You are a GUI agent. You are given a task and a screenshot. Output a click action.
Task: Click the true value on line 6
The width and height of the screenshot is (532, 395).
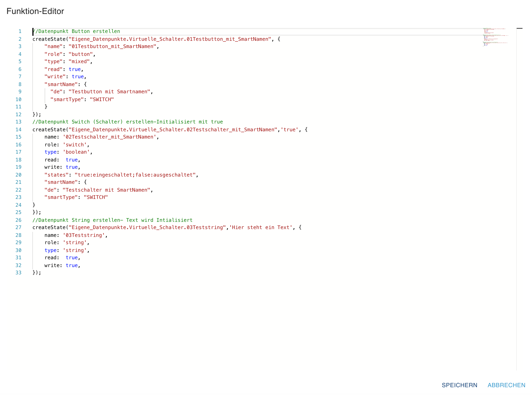(75, 69)
